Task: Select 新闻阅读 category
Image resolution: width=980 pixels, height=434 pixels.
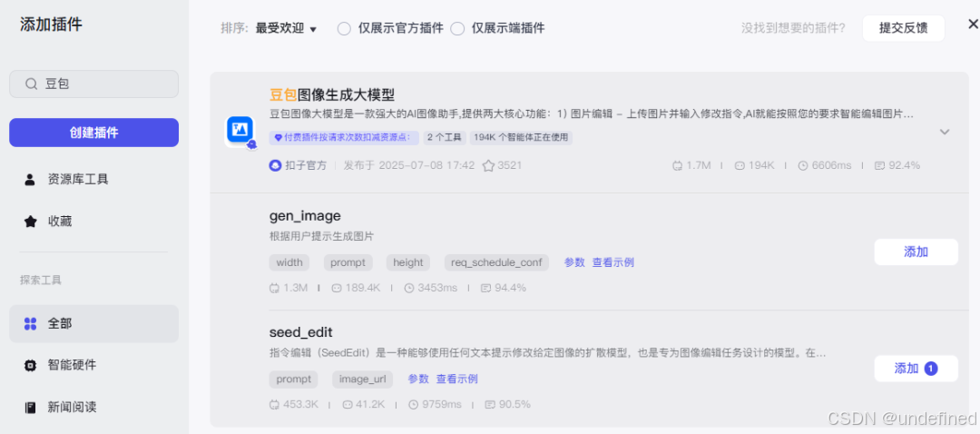Action: point(93,408)
